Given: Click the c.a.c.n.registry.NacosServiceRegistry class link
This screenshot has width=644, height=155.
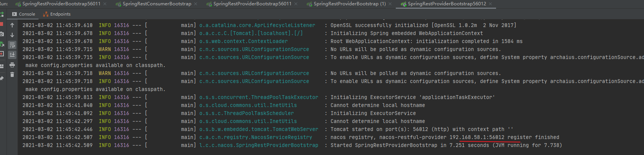Looking at the screenshot, I should (x=255, y=137).
